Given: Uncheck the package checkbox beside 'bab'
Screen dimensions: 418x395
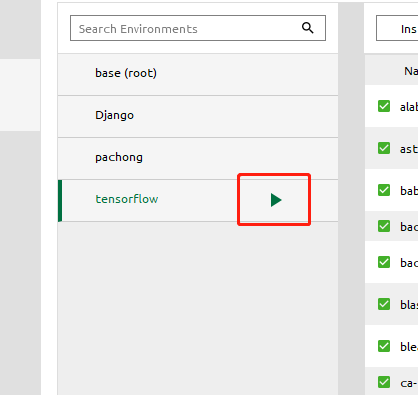Looking at the screenshot, I should (384, 190).
